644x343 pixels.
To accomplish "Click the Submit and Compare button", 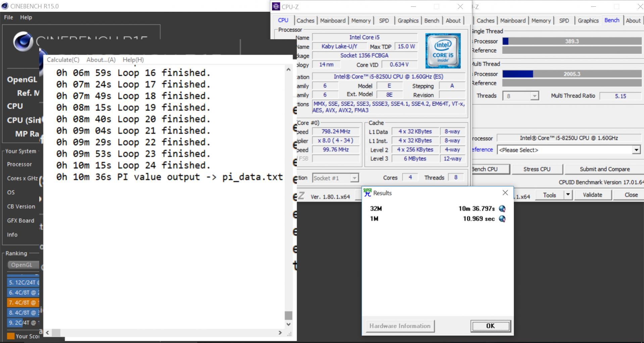I will (604, 169).
